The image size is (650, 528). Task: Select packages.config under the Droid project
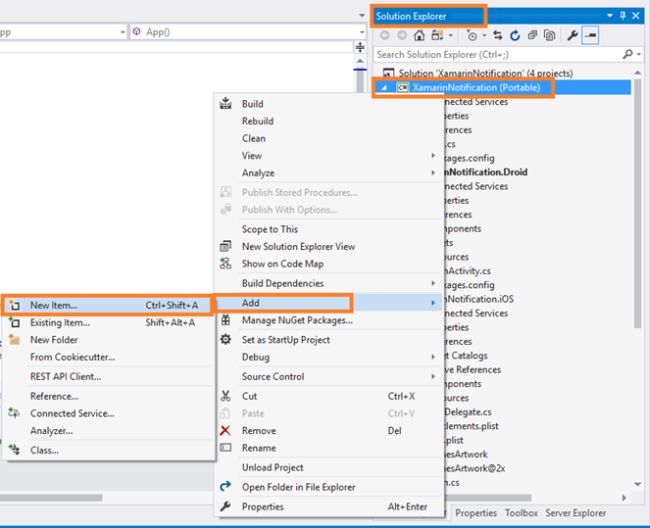pyautogui.click(x=468, y=285)
